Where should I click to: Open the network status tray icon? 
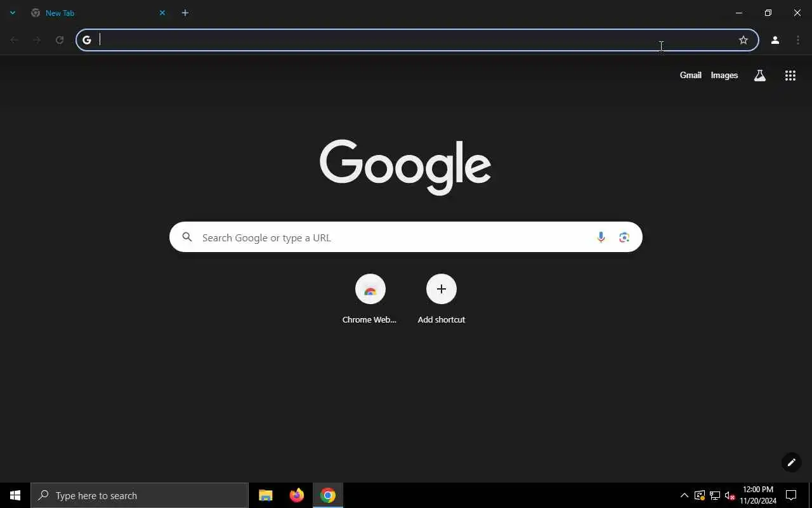point(715,495)
